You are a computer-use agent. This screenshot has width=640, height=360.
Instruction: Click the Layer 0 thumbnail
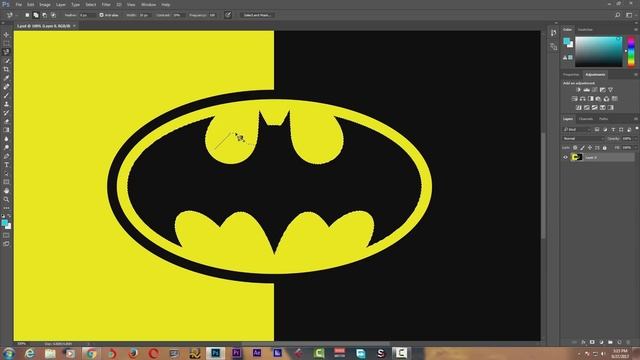coord(576,157)
